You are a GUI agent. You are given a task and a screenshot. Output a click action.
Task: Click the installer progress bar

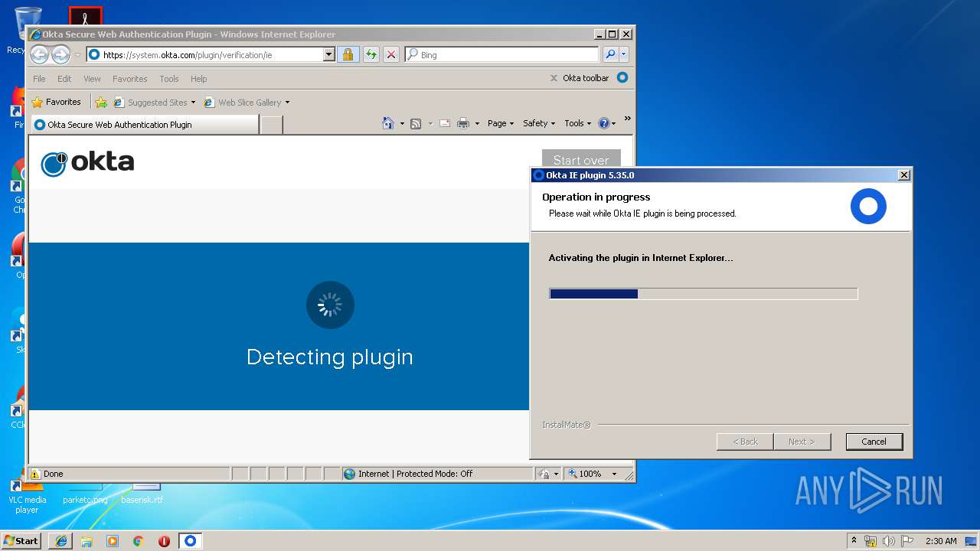(x=703, y=294)
